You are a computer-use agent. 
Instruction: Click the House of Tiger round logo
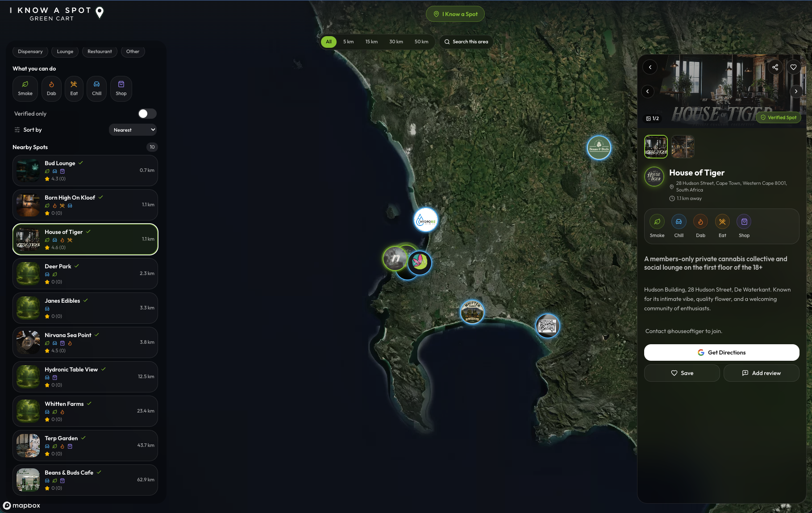pos(654,176)
